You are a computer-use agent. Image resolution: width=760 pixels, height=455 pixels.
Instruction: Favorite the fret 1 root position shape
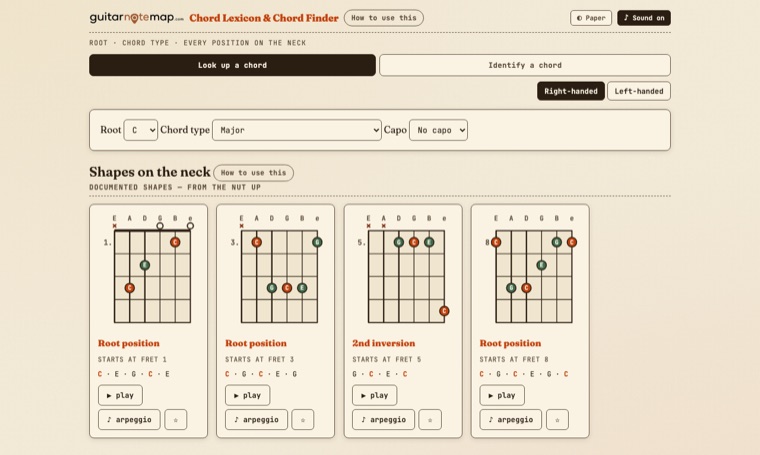click(175, 420)
